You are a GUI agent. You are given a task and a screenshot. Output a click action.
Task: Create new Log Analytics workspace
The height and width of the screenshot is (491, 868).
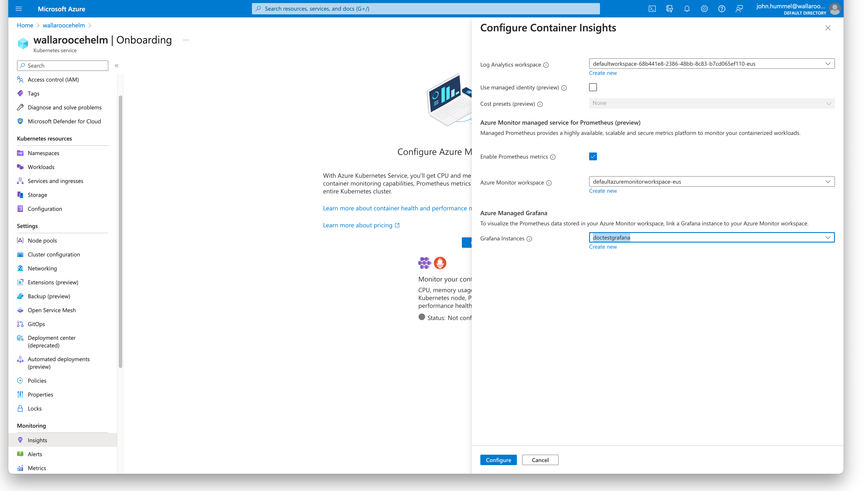(603, 73)
